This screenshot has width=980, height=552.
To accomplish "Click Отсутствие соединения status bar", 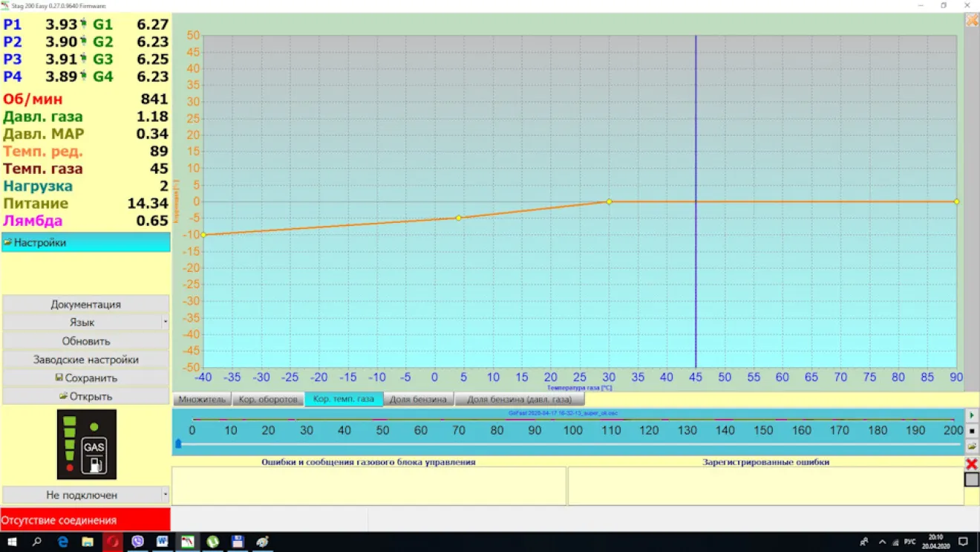I will (85, 520).
